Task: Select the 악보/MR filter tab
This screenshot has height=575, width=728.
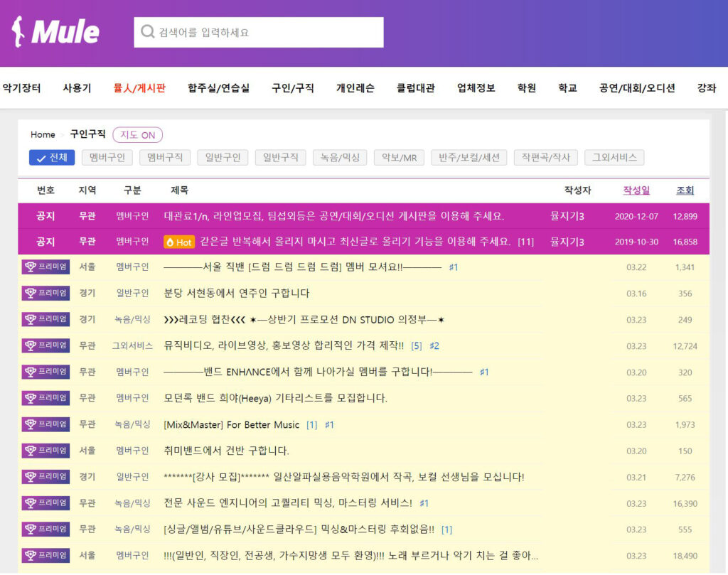Action: 399,157
